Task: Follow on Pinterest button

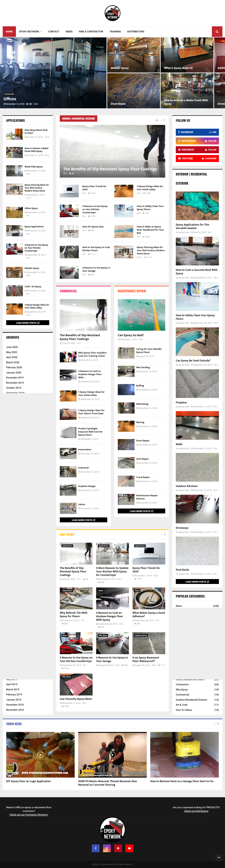Action: [210, 150]
